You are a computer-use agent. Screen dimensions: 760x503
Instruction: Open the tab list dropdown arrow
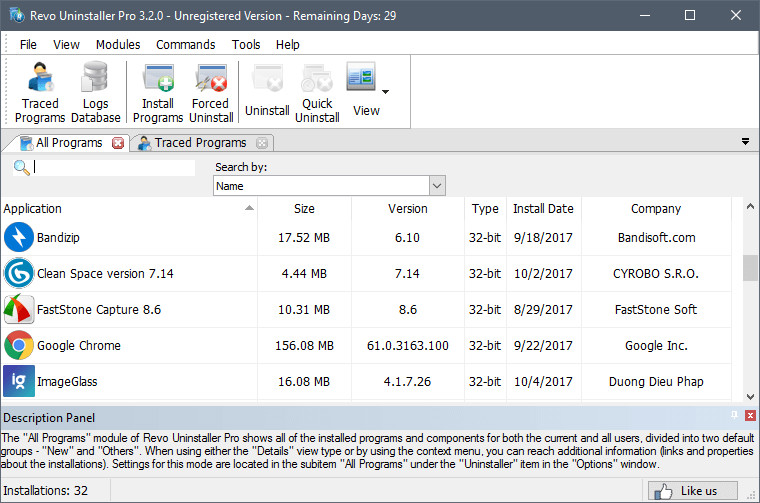click(x=745, y=141)
